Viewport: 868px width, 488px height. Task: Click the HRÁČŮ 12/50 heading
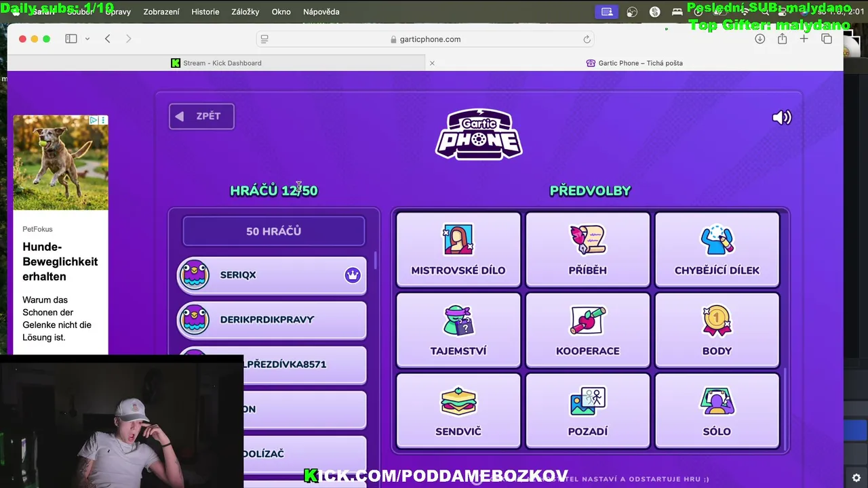(274, 190)
